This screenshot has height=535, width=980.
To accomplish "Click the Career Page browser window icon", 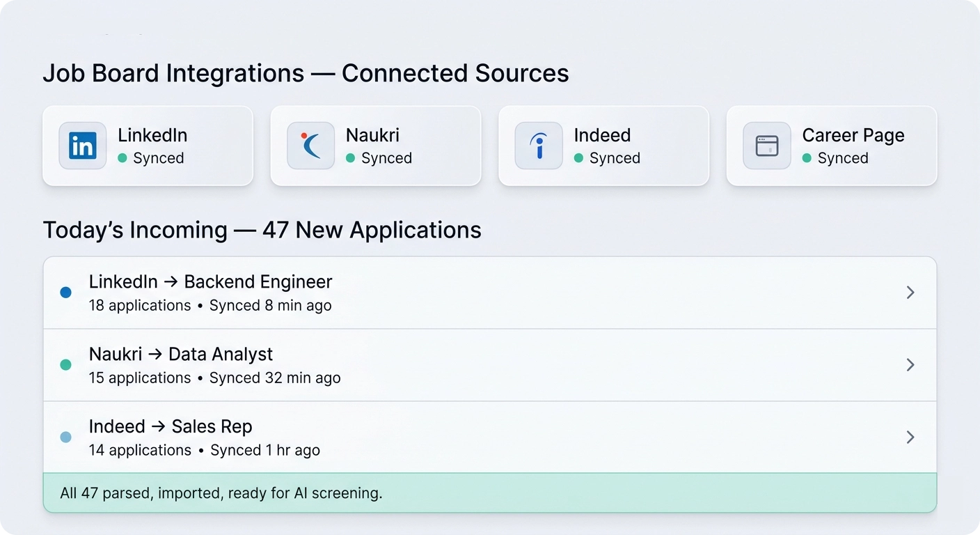I will point(766,146).
